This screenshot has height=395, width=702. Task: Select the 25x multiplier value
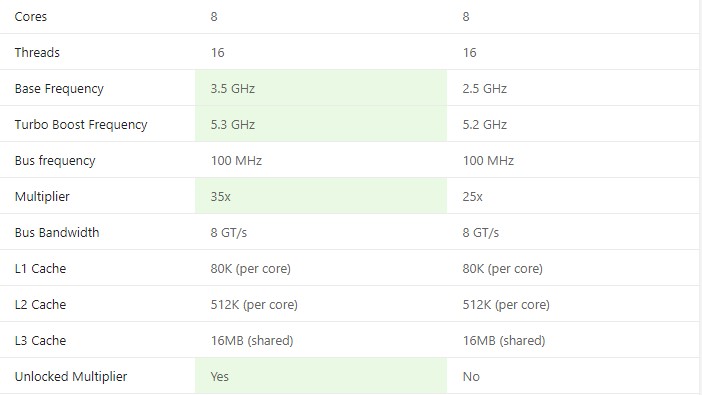point(472,197)
